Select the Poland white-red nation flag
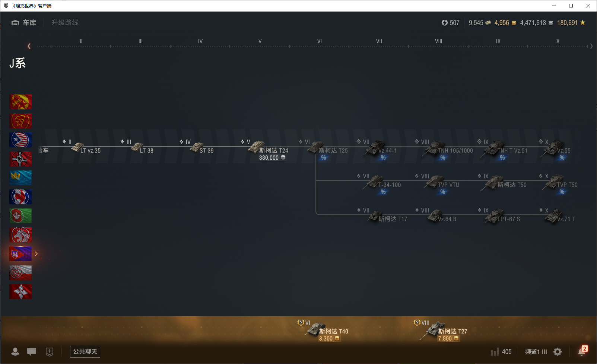 [20, 273]
